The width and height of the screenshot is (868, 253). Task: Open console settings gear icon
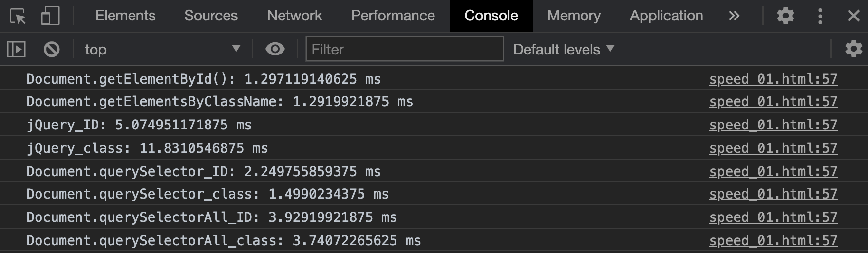click(x=853, y=49)
